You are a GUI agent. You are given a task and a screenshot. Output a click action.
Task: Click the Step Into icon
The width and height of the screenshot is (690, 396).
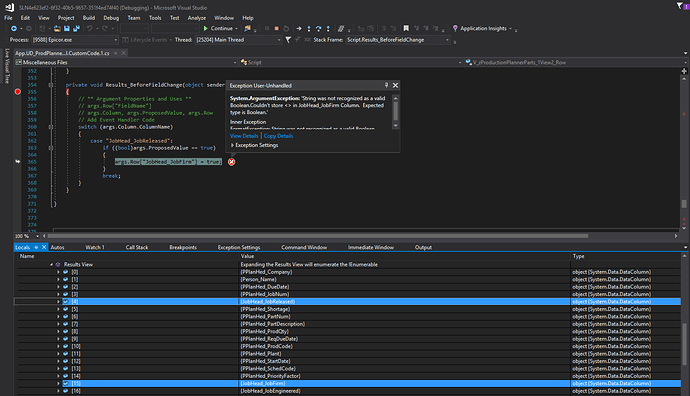pyautogui.click(x=308, y=29)
